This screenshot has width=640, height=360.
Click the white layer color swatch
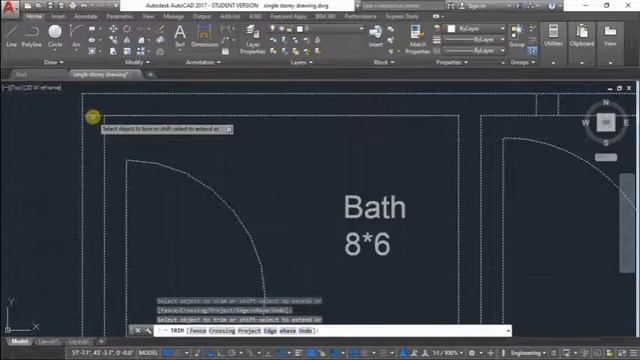[300, 29]
